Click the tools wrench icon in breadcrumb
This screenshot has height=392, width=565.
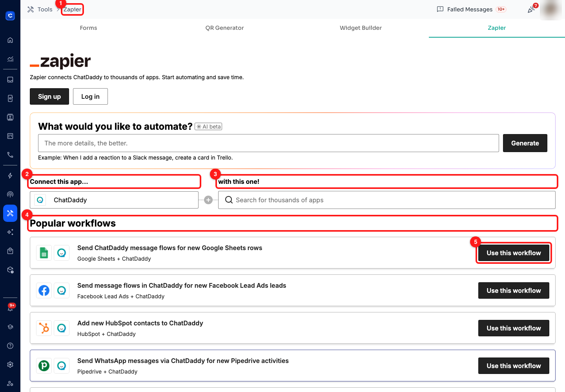(31, 9)
